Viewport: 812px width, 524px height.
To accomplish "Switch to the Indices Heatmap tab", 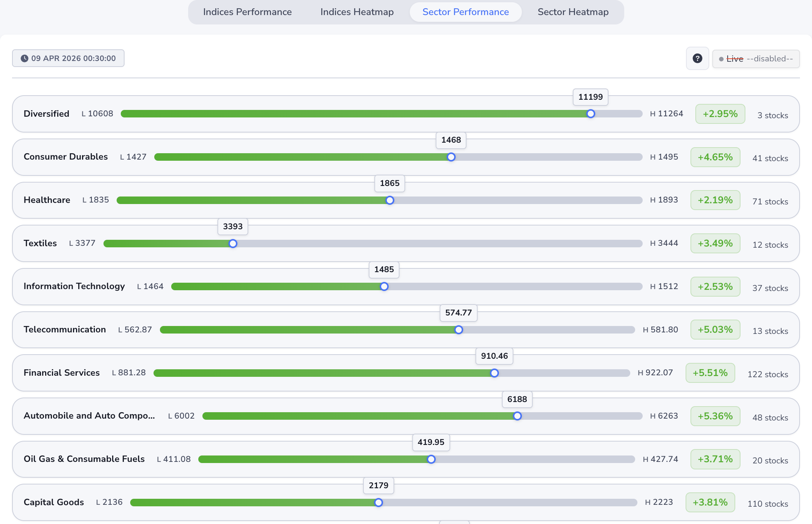I will point(356,12).
